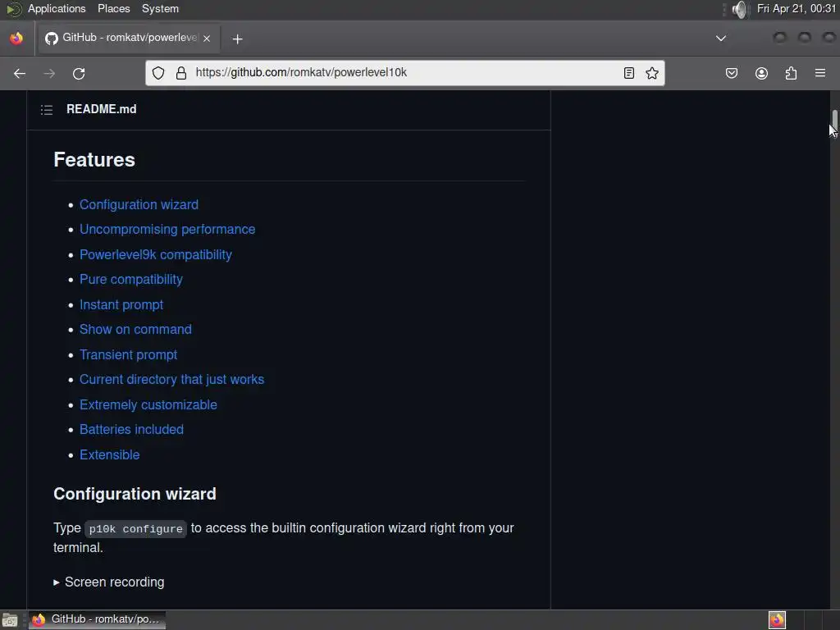Viewport: 840px width, 630px height.
Task: Bookmark this page with the star
Action: pos(652,73)
